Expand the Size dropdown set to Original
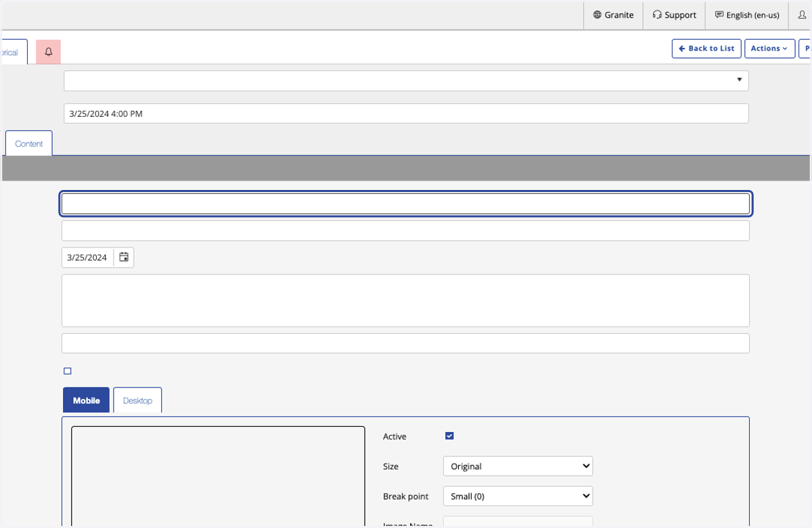Viewport: 812px width, 528px height. (518, 466)
